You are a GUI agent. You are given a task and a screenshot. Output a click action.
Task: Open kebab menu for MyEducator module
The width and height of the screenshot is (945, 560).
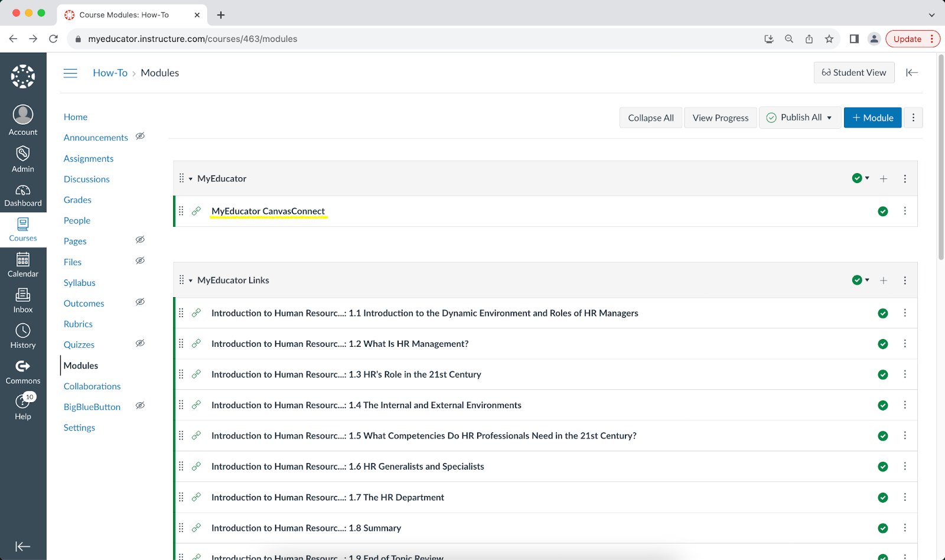coord(905,178)
